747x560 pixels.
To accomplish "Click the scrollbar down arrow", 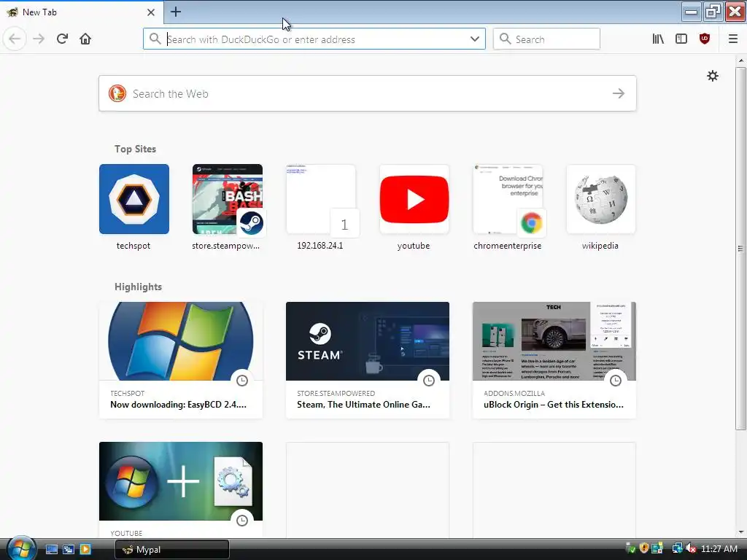I will [740, 532].
